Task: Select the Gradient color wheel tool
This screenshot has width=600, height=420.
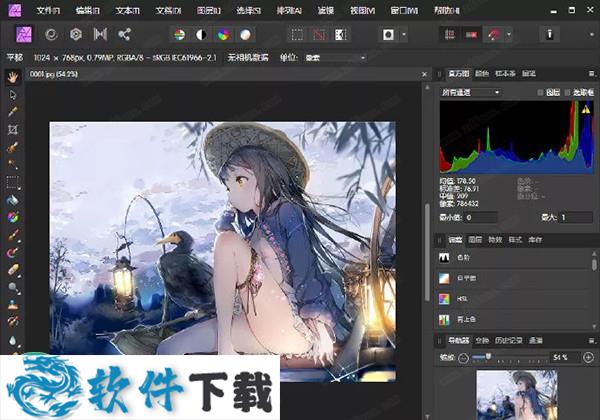Action: pos(13,217)
